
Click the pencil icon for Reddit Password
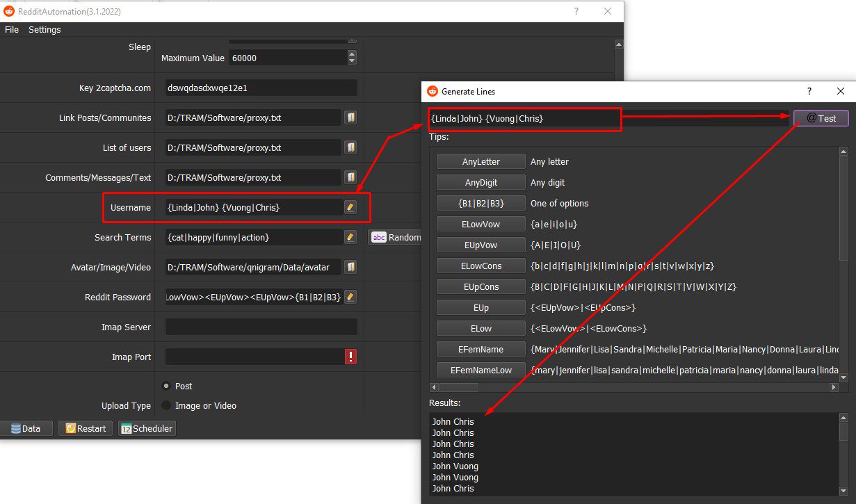(350, 297)
